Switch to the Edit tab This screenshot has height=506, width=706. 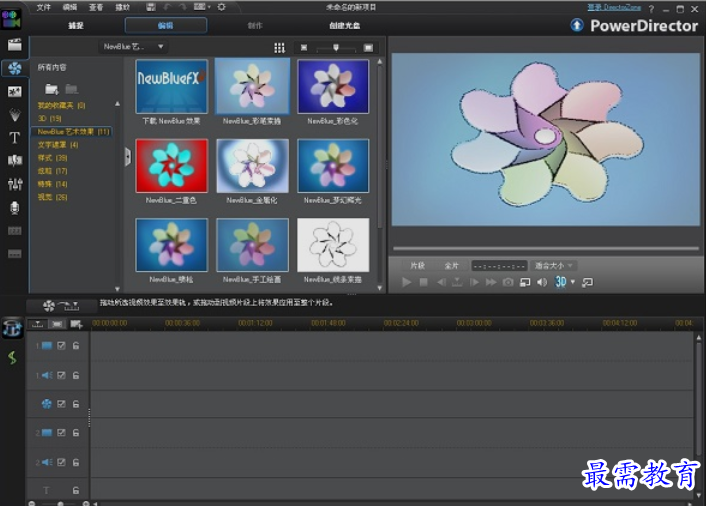pyautogui.click(x=166, y=25)
